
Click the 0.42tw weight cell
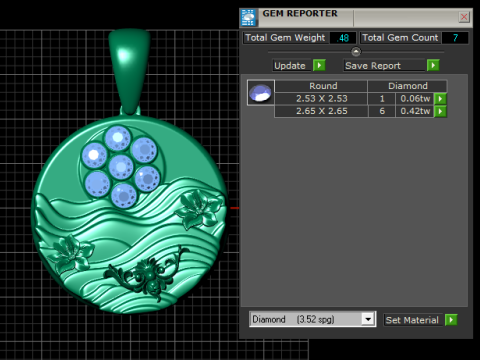pyautogui.click(x=415, y=111)
